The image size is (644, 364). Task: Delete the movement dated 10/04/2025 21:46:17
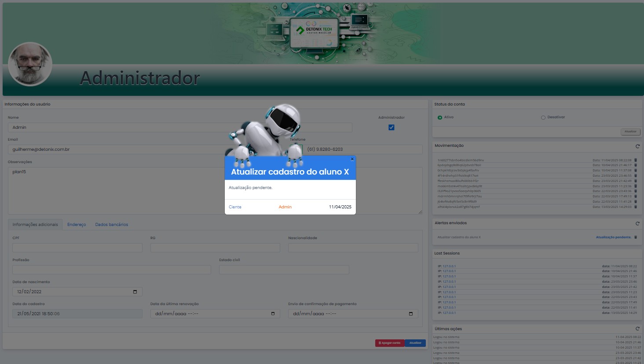(x=636, y=165)
